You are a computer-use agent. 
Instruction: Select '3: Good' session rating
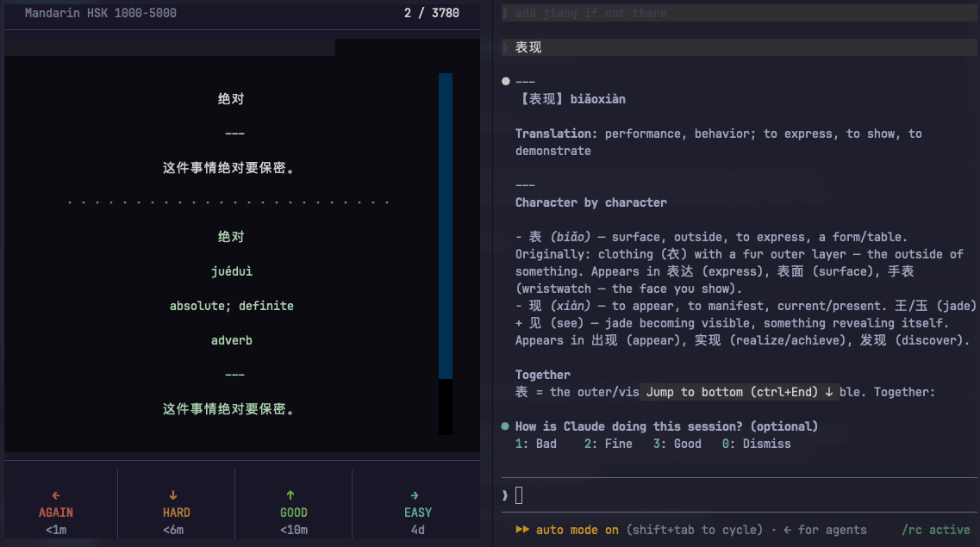[x=677, y=444]
